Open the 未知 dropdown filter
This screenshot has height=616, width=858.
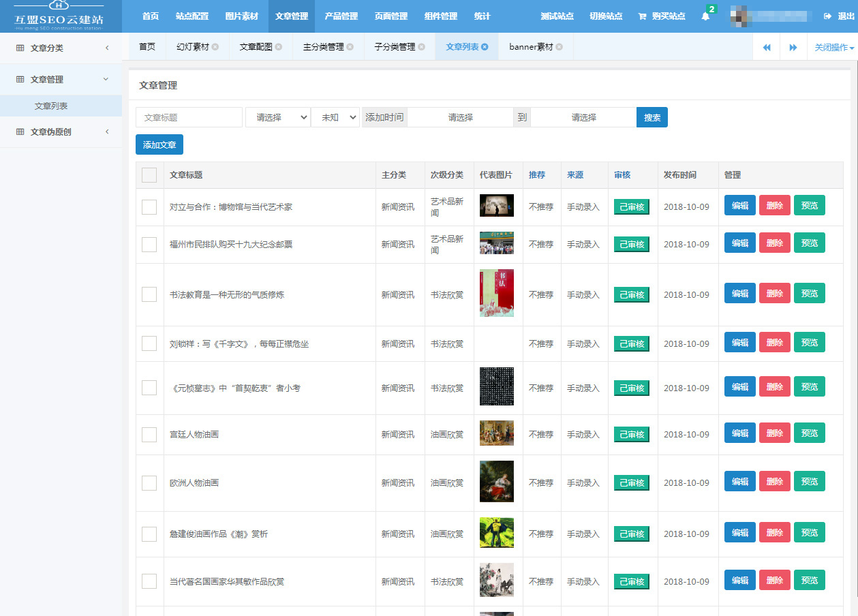pos(335,117)
